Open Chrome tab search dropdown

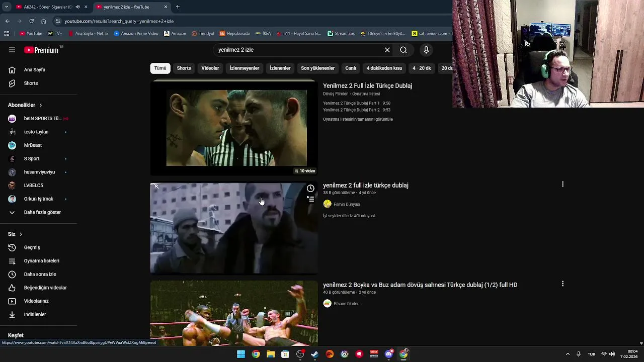(7, 7)
